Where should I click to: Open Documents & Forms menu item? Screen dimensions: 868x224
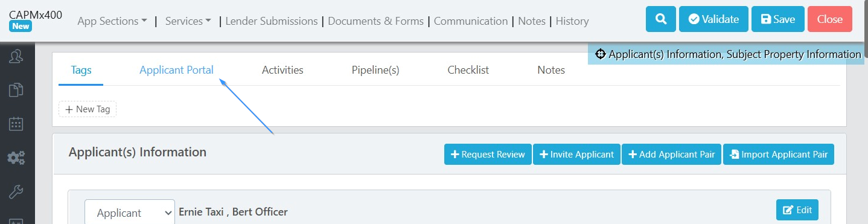[x=376, y=21]
